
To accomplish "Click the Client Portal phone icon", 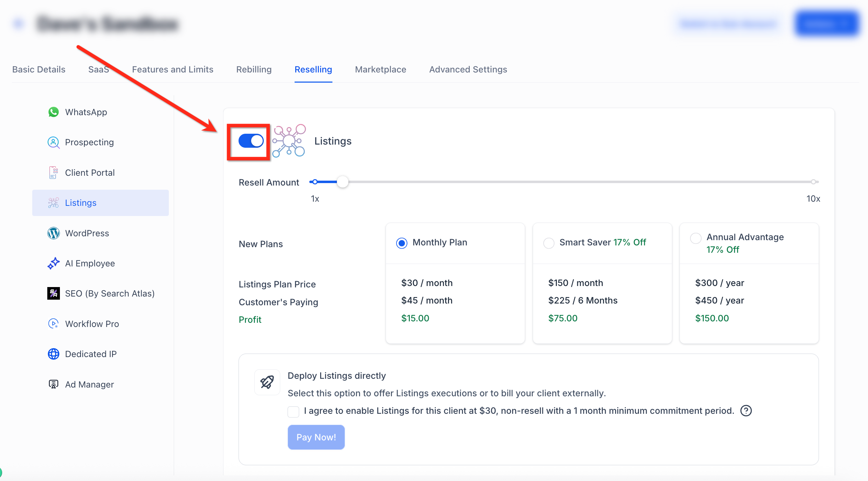I will point(53,173).
